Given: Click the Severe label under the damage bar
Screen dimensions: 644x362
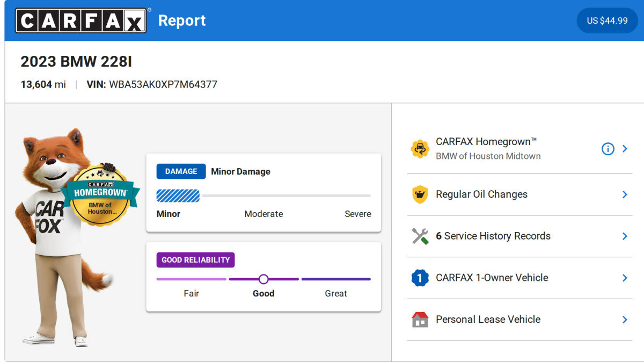Looking at the screenshot, I should (x=358, y=214).
